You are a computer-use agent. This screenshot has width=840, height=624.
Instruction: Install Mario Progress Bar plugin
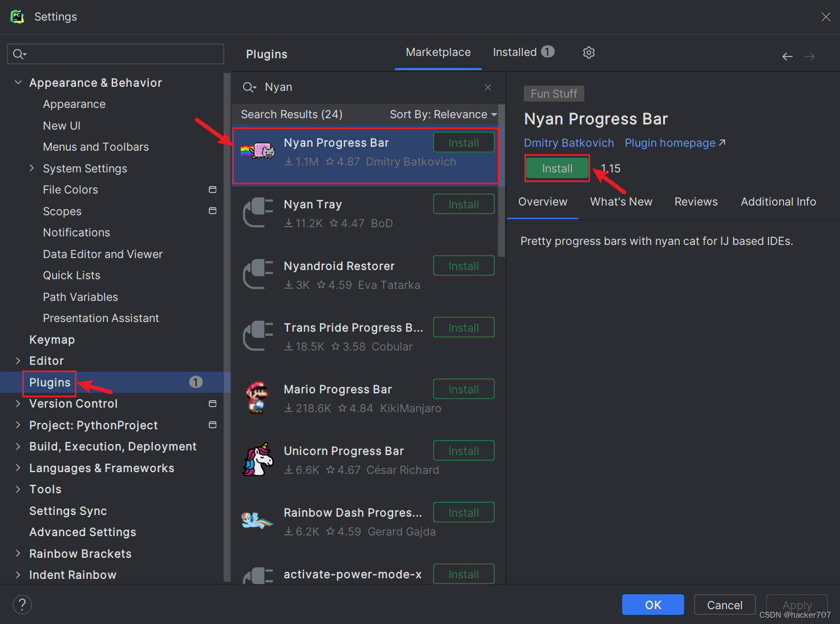point(464,389)
